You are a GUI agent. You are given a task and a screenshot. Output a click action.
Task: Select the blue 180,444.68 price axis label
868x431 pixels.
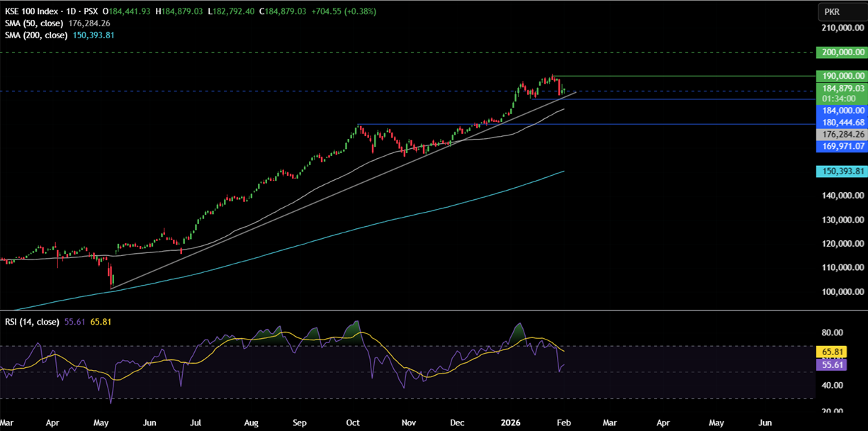(840, 122)
